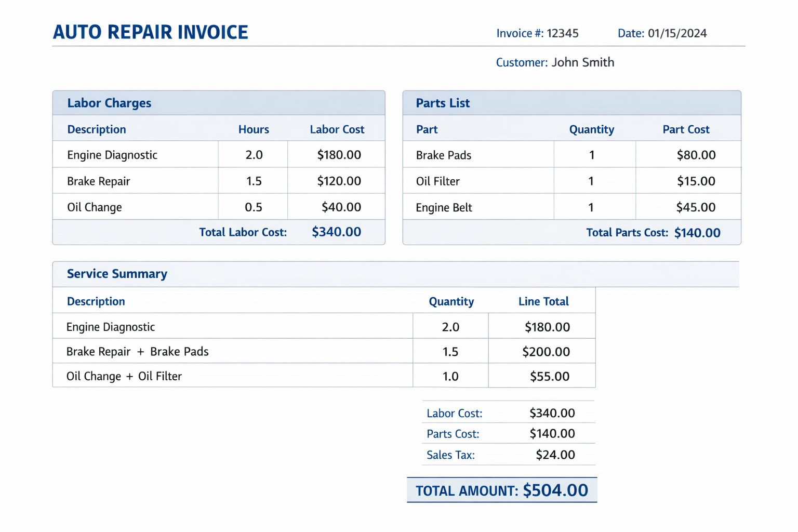
Task: Click the Brake Repair + Brake Pads row
Action: point(137,352)
